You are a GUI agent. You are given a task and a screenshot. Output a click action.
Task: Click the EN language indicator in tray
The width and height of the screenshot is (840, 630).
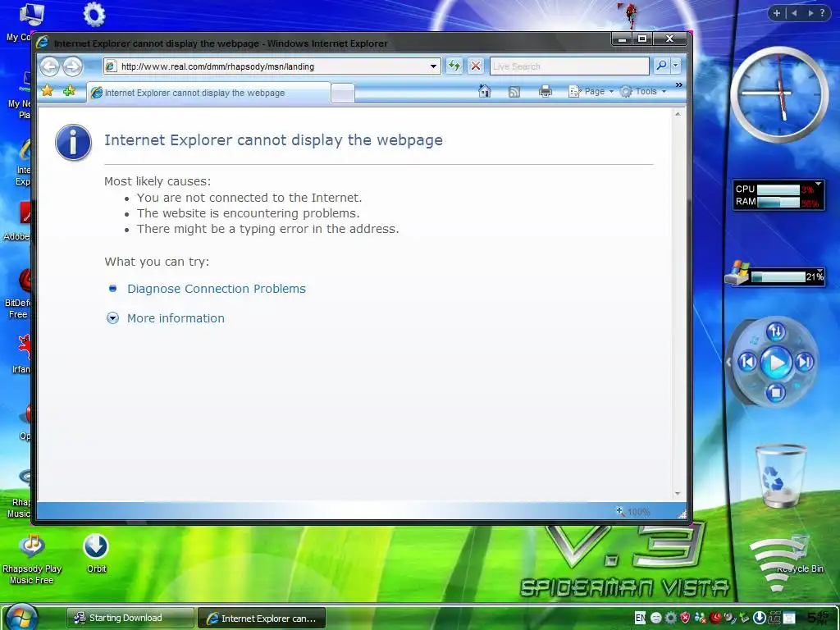coord(640,618)
